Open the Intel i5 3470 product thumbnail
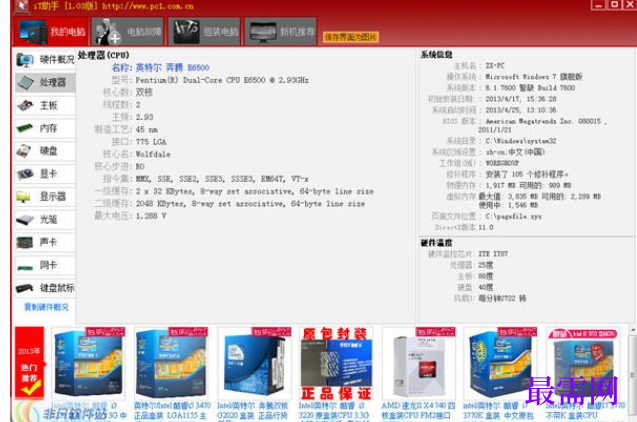Screen dimensions: 637x422 (x=171, y=364)
